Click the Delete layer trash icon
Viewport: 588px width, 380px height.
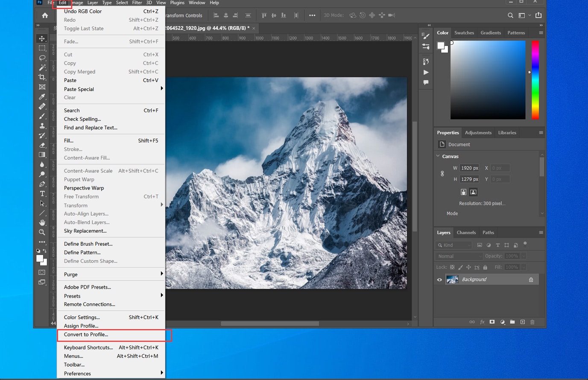tap(532, 322)
